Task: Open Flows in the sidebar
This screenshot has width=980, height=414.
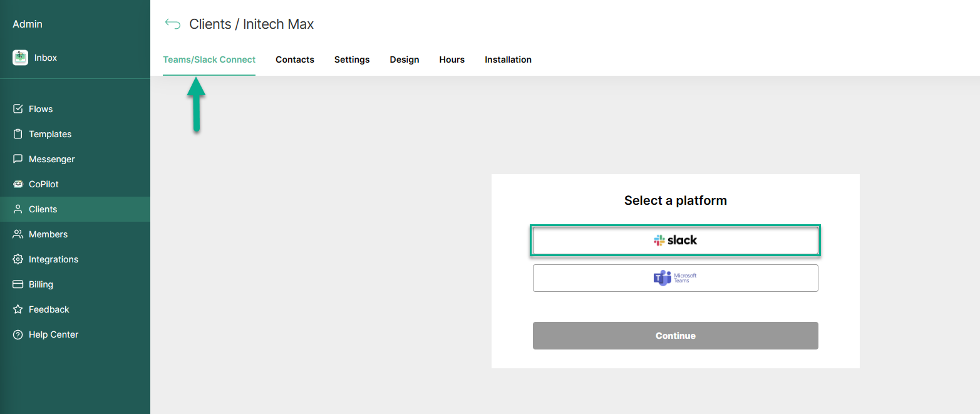Action: (75, 109)
